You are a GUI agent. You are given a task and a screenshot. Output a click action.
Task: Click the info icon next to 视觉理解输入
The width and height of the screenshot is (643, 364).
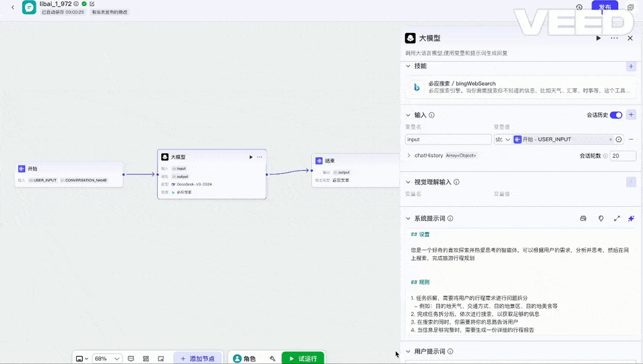pos(456,182)
